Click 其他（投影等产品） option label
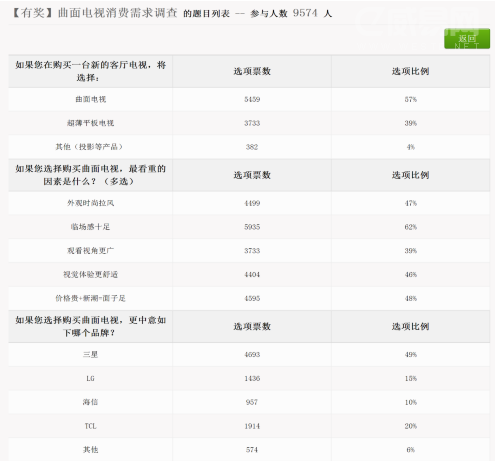This screenshot has height=461, width=495. pos(89,147)
